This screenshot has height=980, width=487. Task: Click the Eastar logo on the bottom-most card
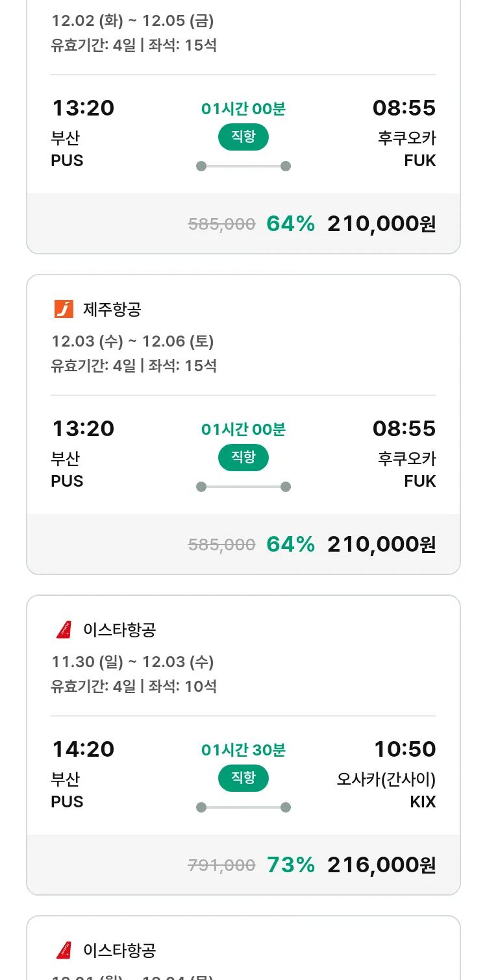(x=64, y=950)
